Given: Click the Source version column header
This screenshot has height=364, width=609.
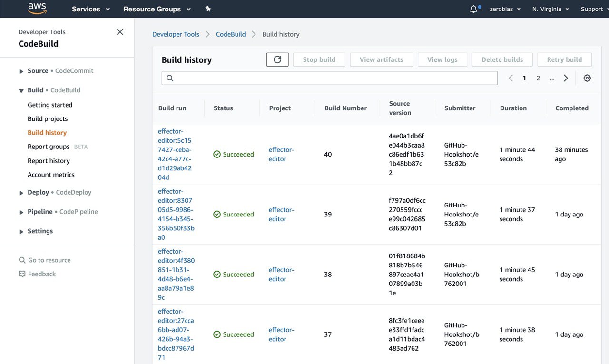Looking at the screenshot, I should tap(400, 108).
